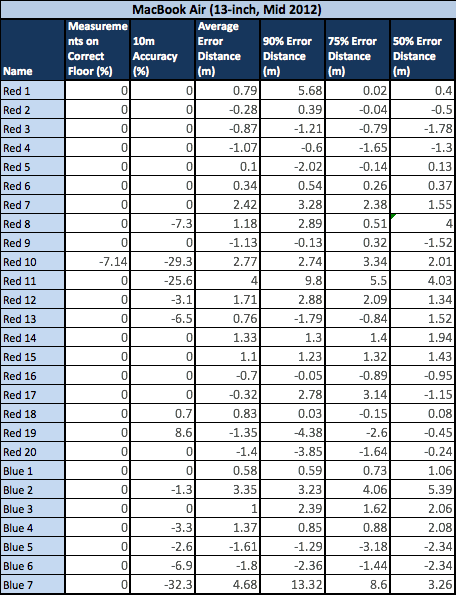Select the -1.79 cell in Red 13 row
This screenshot has height=595, width=456.
click(x=292, y=318)
